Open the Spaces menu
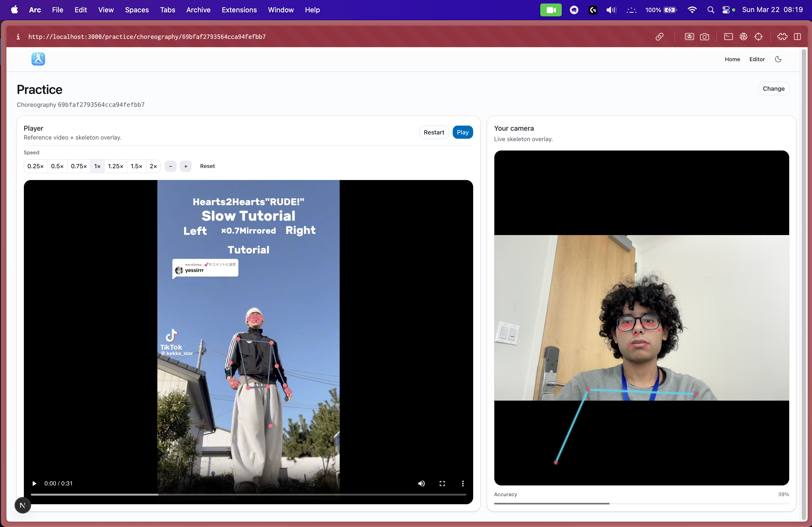This screenshot has height=527, width=812. [x=137, y=10]
